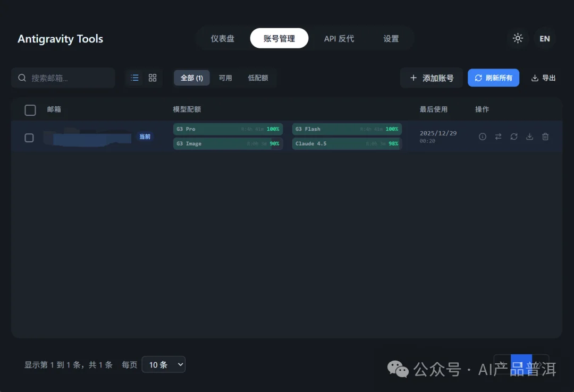Delete the account with the trash icon
Viewport: 574px width, 392px height.
coord(545,137)
